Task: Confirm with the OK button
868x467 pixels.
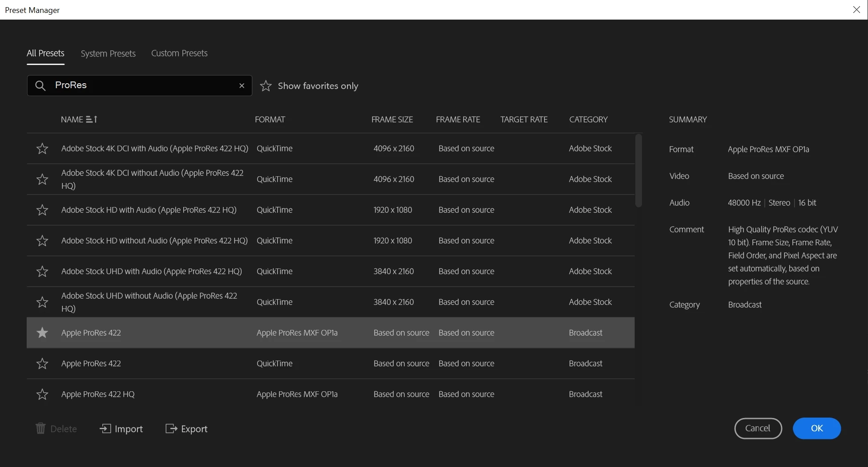Action: pos(817,428)
